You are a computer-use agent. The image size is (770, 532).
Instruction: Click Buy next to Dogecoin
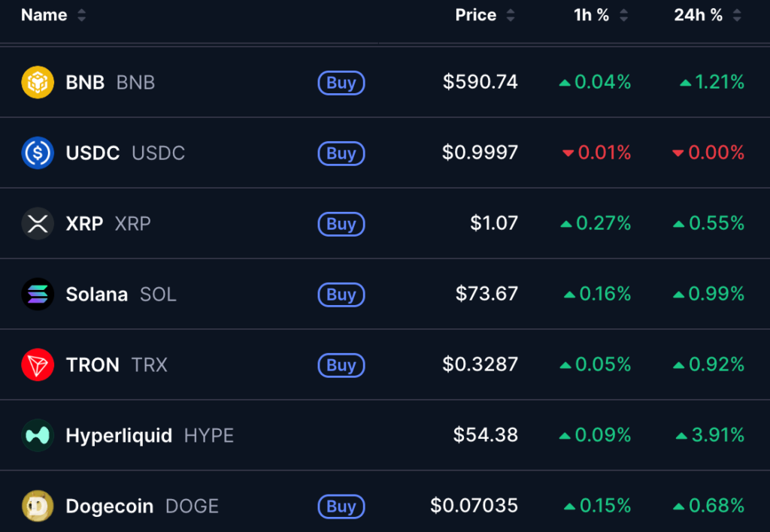click(341, 506)
